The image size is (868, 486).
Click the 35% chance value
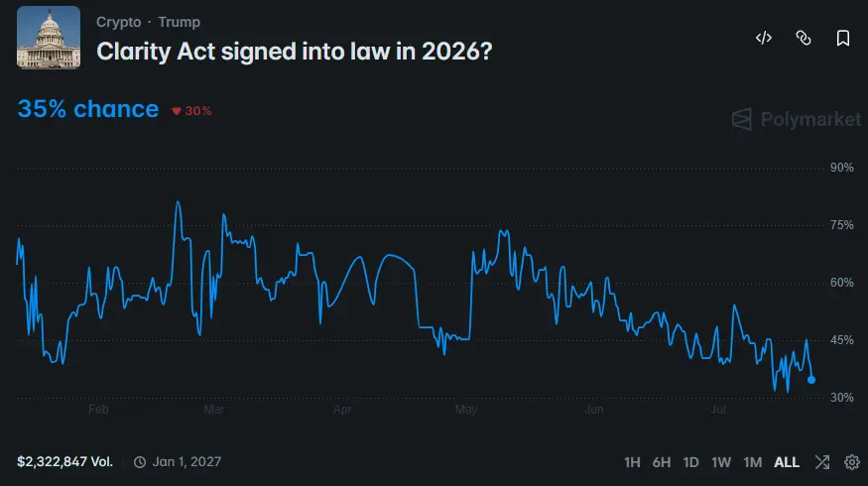pos(88,109)
